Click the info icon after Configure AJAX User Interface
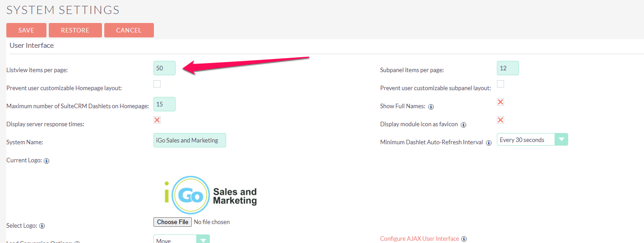Image resolution: width=644 pixels, height=243 pixels. click(x=464, y=239)
